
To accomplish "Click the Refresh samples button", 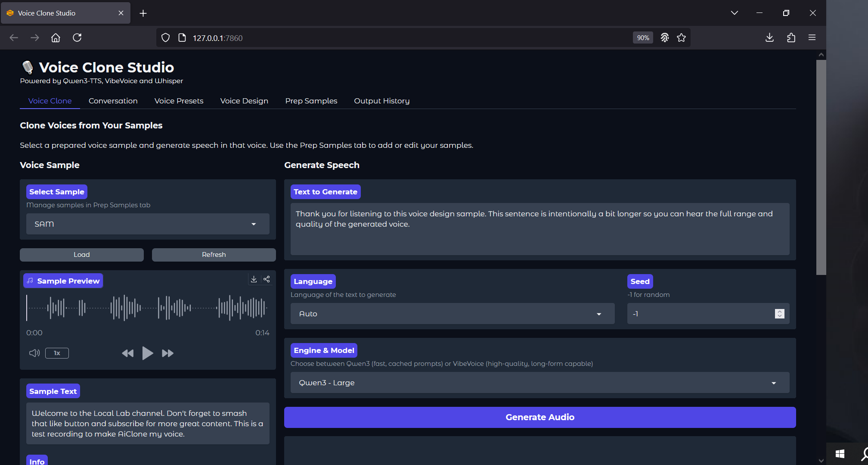I will point(214,255).
